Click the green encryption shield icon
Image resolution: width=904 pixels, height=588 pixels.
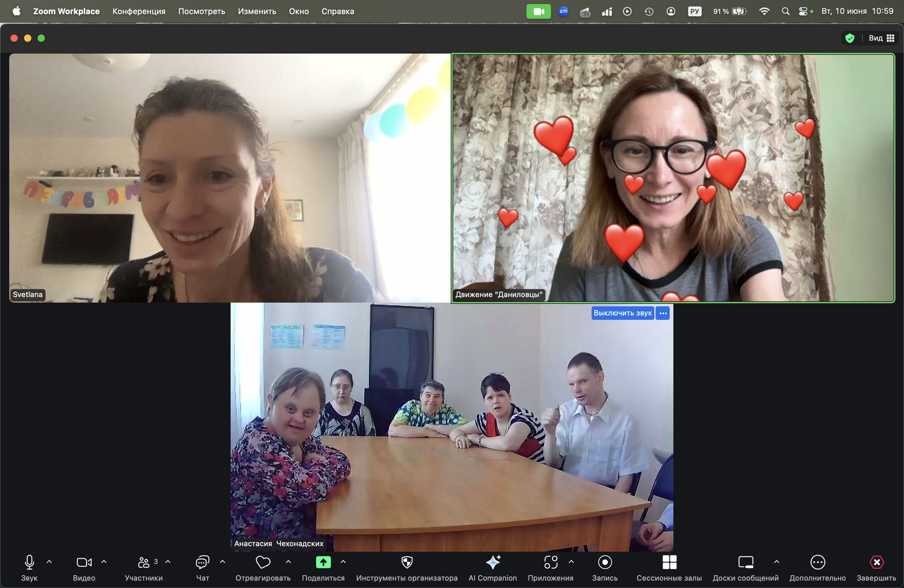pyautogui.click(x=850, y=38)
